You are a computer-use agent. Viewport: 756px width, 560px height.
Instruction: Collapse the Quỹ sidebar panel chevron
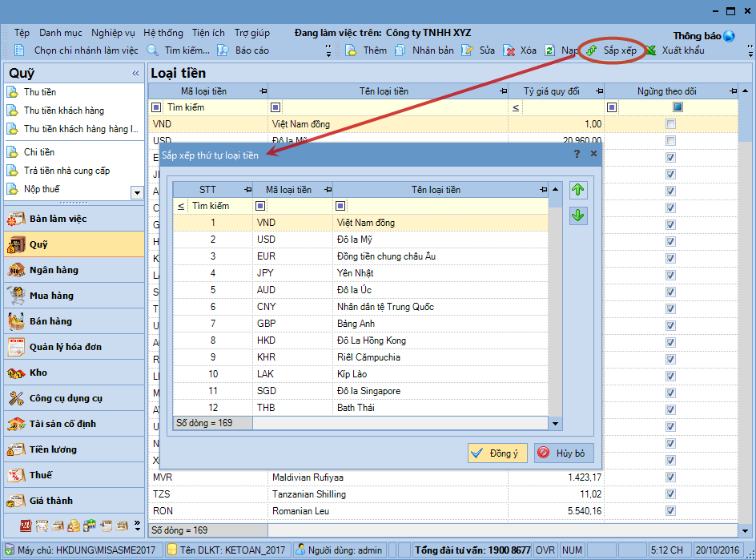coord(135,74)
